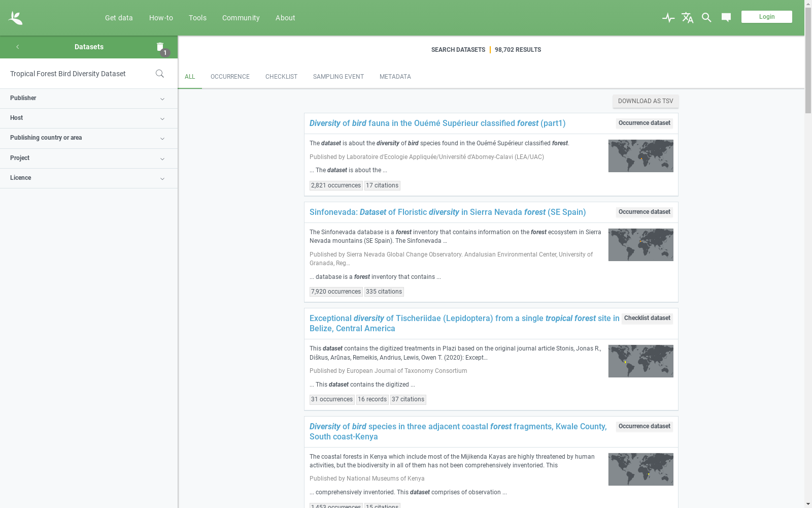
Task: Submit query with sidebar search icon
Action: 160,74
